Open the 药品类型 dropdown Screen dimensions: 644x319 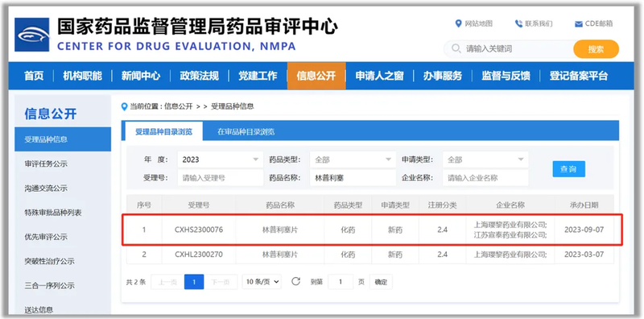353,159
